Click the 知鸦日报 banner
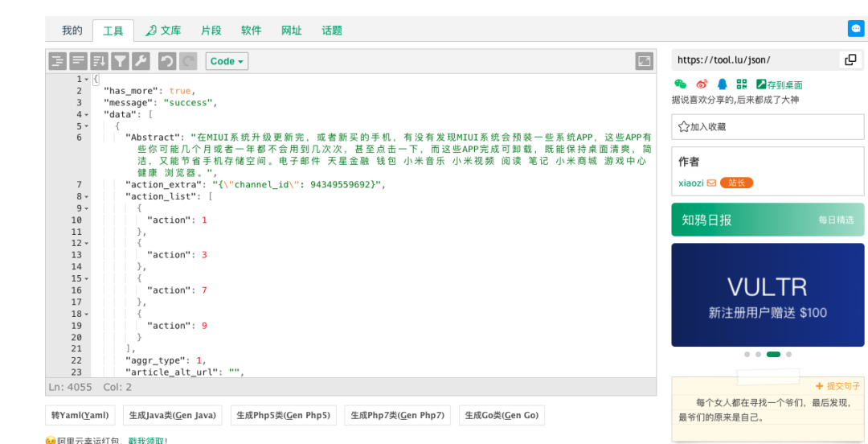The width and height of the screenshot is (868, 444). click(768, 220)
